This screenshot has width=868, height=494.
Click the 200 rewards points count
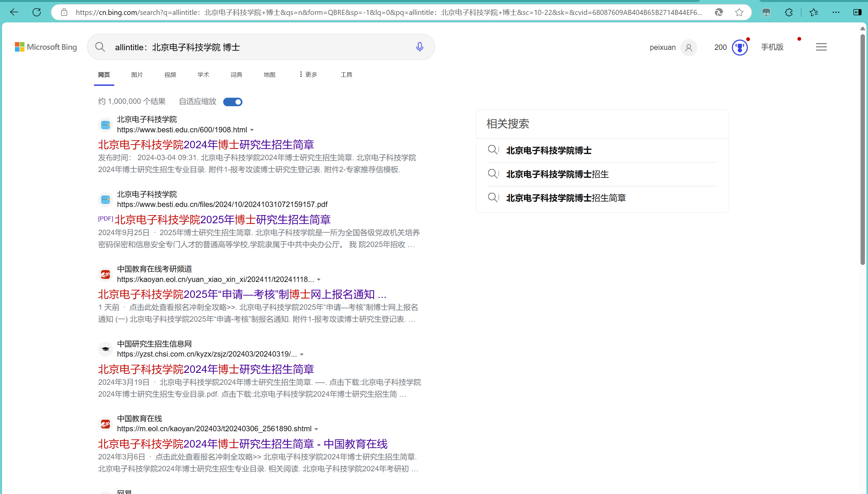coord(720,47)
